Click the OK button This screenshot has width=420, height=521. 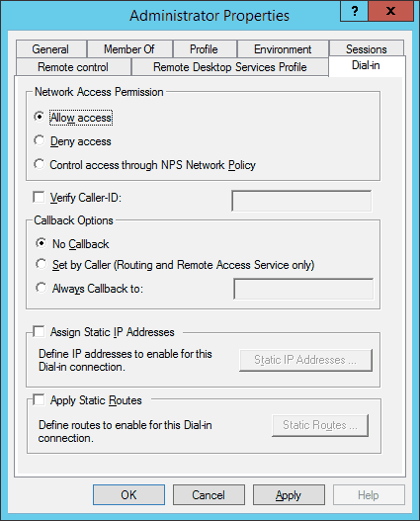pyautogui.click(x=128, y=494)
